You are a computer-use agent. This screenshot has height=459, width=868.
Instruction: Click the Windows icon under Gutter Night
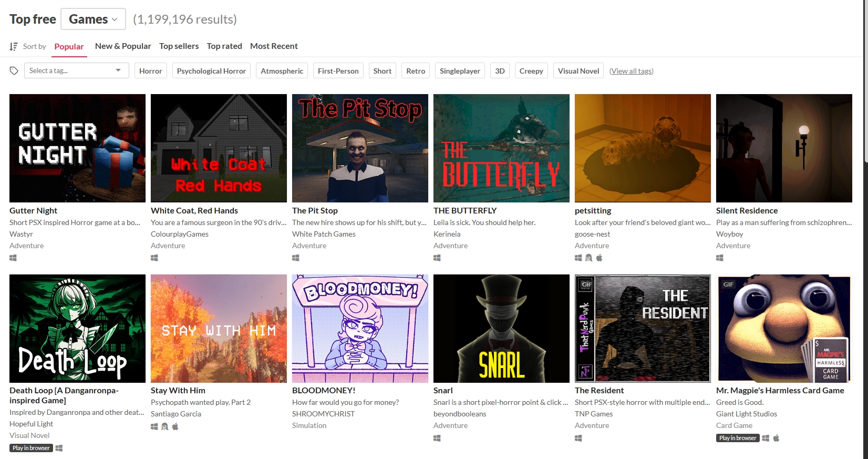click(13, 258)
